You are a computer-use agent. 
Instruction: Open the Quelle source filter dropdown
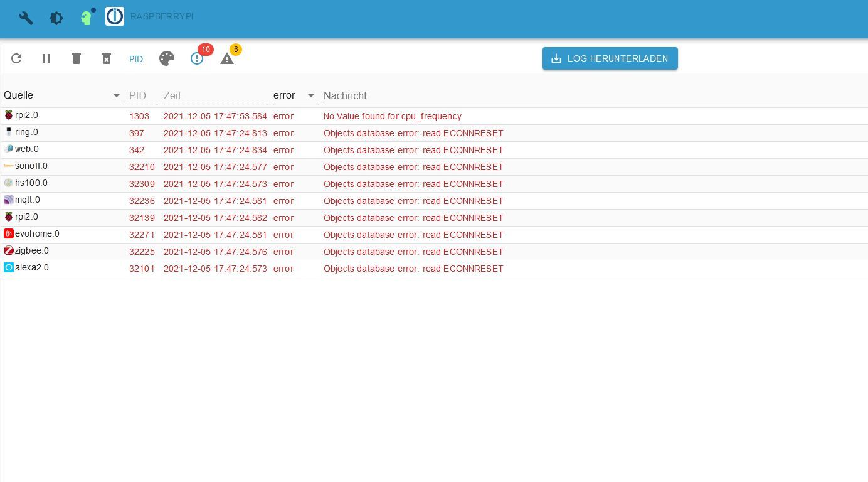click(x=63, y=95)
